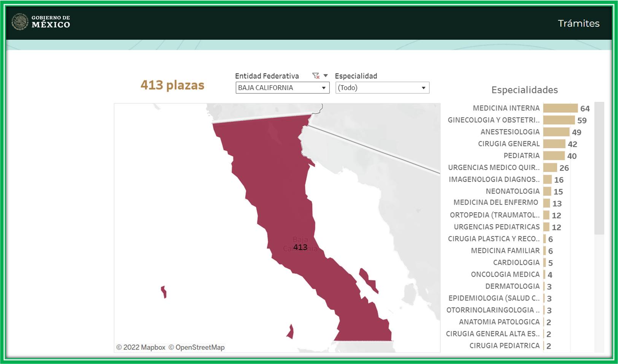Select the MEDICINA INTERNA bar
Image resolution: width=618 pixels, height=364 pixels.
point(560,108)
